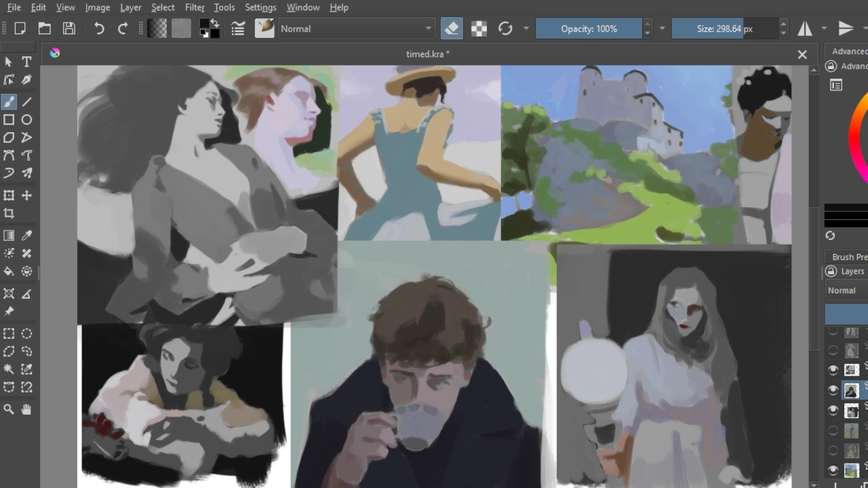Select the Multibrush tool
Viewport: 868px width, 488px height.
click(26, 173)
